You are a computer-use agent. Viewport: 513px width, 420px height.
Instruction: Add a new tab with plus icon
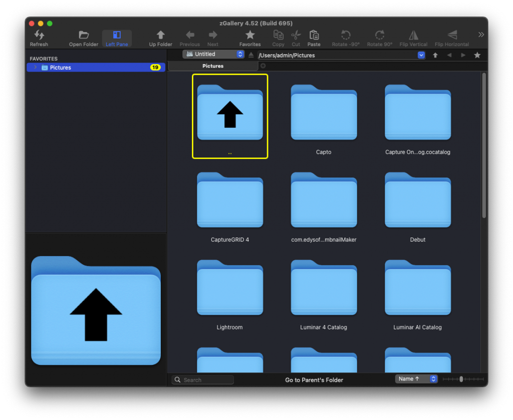[x=263, y=66]
